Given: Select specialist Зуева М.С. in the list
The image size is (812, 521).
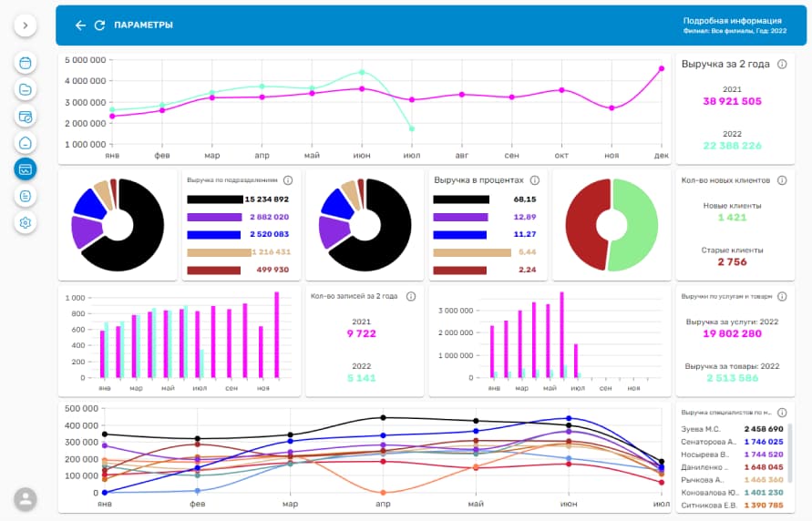Looking at the screenshot, I should click(702, 428).
